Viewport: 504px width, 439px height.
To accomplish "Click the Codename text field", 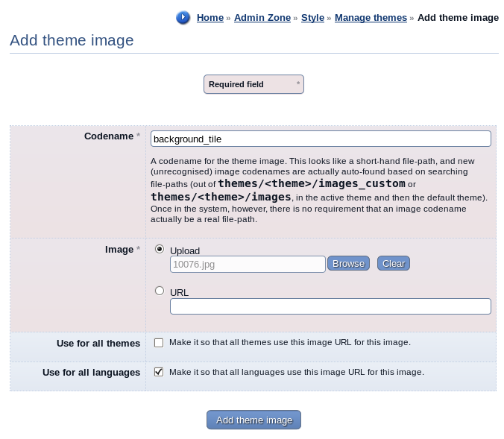I will pyautogui.click(x=321, y=139).
